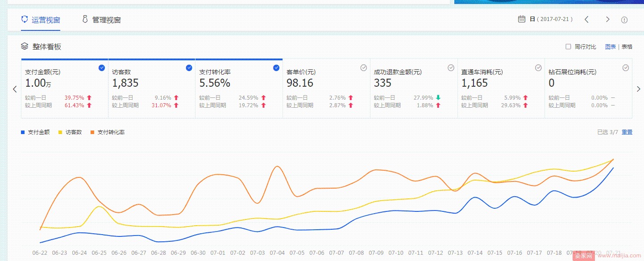The width and height of the screenshot is (644, 261).
Task: Click the 07-04 date on chart axis
Action: point(277,253)
